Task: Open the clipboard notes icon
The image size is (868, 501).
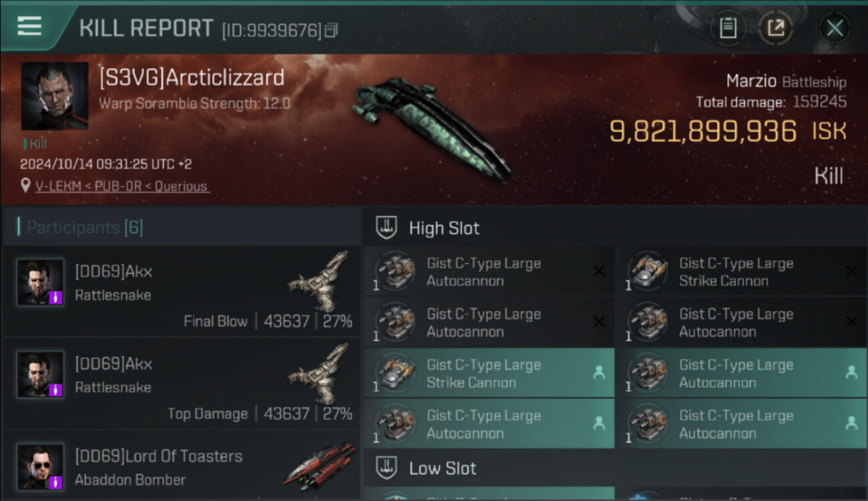Action: coord(728,28)
